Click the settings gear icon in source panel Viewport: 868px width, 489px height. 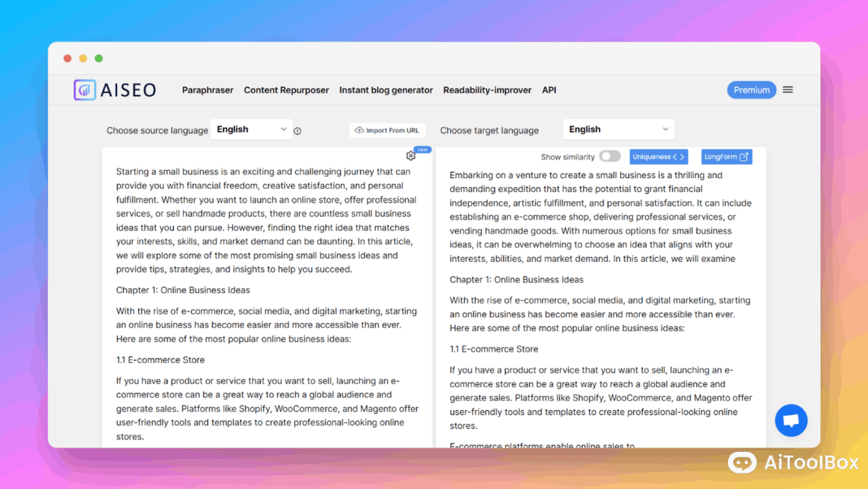[x=410, y=156]
